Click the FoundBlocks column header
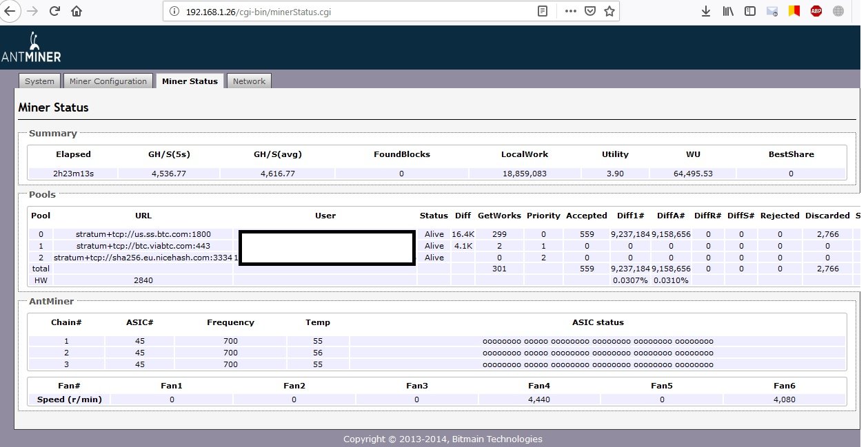Image resolution: width=868 pixels, height=447 pixels. (402, 154)
